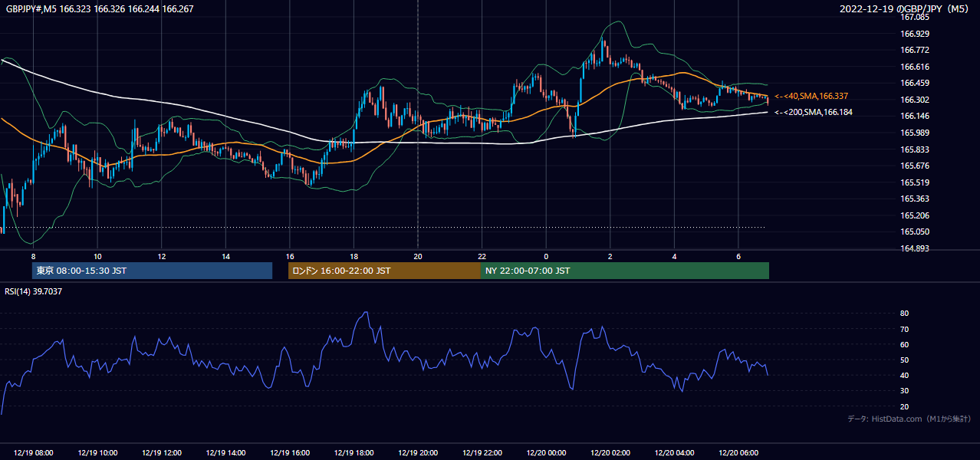Click the 164.893 price axis label
The image size is (980, 460).
[915, 248]
